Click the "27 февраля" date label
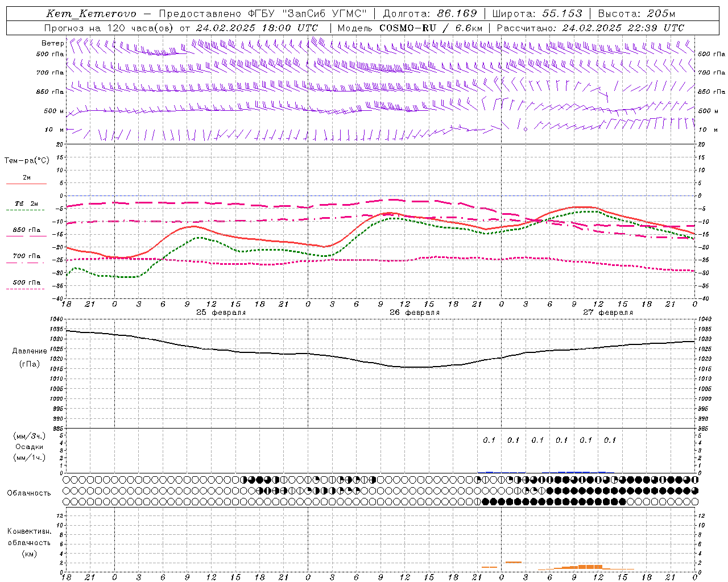The image size is (728, 582). tap(608, 313)
